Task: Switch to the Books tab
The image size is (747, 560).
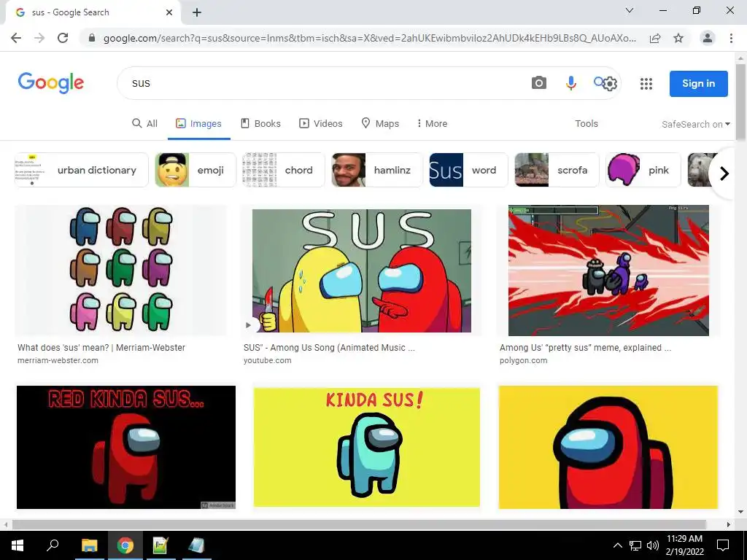Action: pyautogui.click(x=260, y=124)
